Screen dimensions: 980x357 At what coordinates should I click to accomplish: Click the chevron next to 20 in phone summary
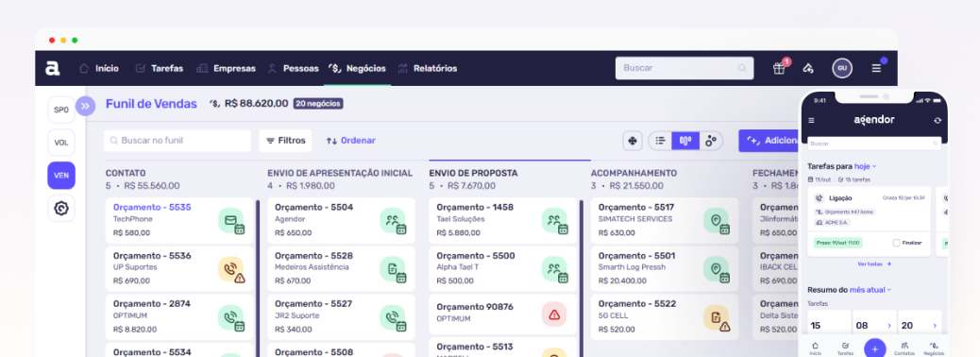pyautogui.click(x=935, y=326)
